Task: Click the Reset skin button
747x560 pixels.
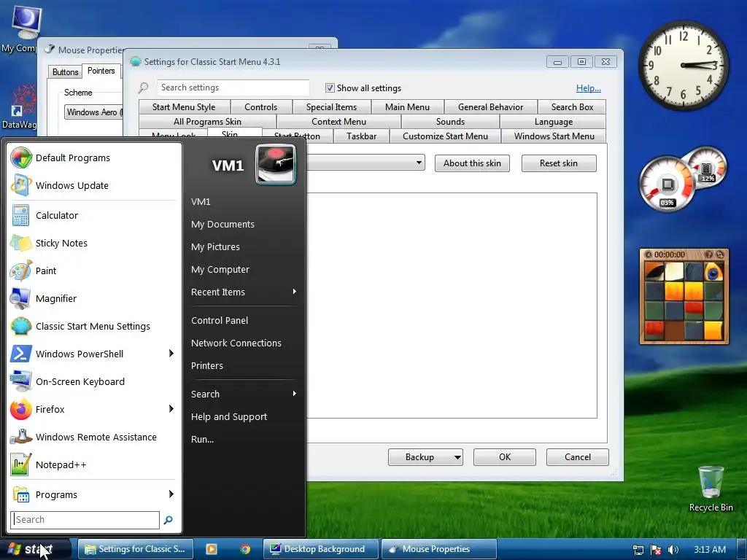Action: pyautogui.click(x=558, y=163)
